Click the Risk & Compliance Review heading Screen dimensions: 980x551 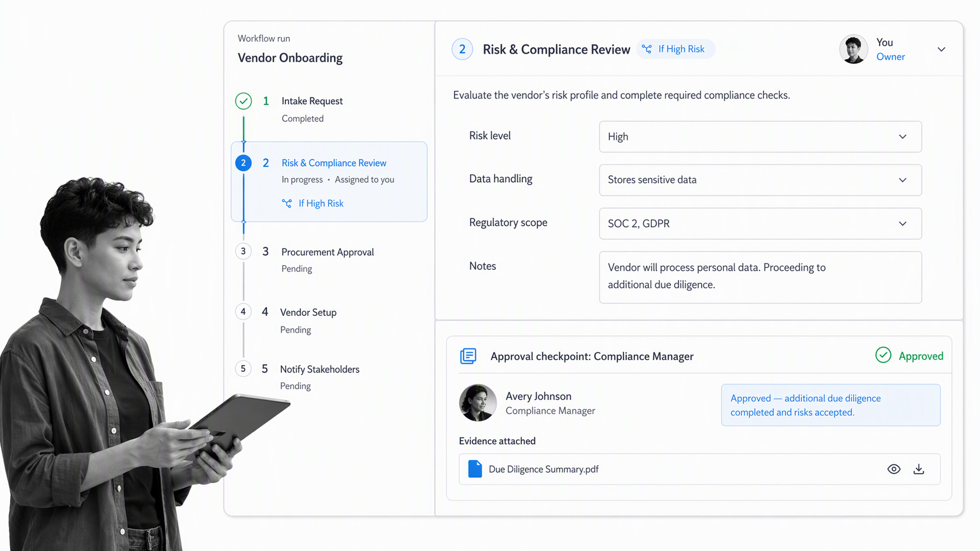click(556, 50)
